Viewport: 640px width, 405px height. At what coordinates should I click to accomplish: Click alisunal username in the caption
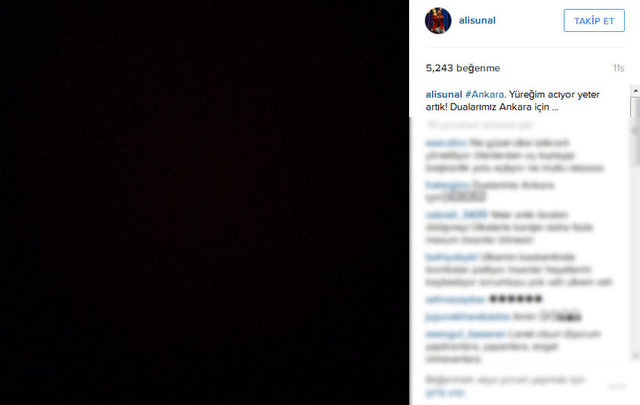[x=444, y=94]
